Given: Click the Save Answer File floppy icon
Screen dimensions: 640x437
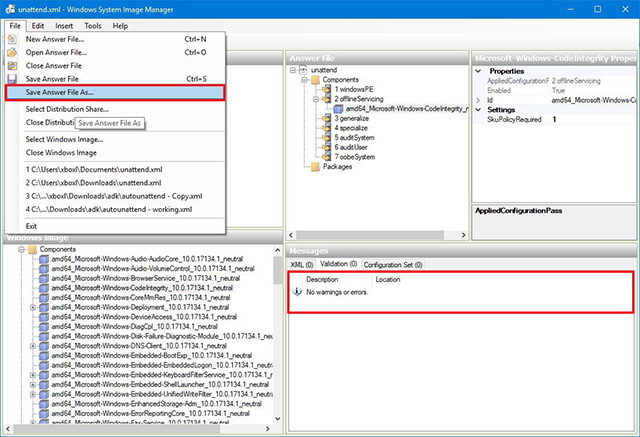Looking at the screenshot, I should (12, 79).
